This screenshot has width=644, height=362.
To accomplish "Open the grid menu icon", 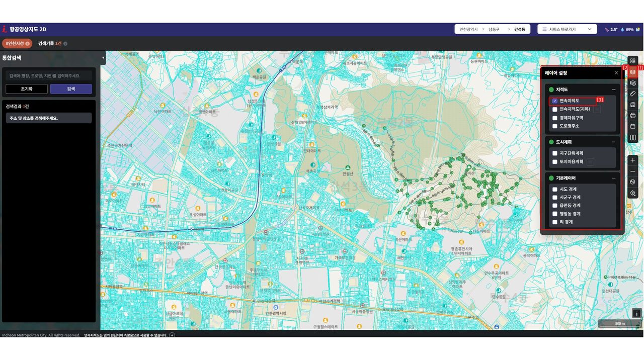I will pos(633,61).
